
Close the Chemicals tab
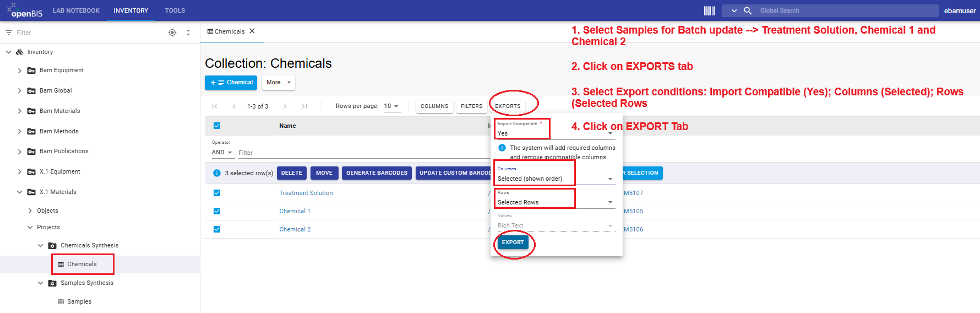point(252,31)
